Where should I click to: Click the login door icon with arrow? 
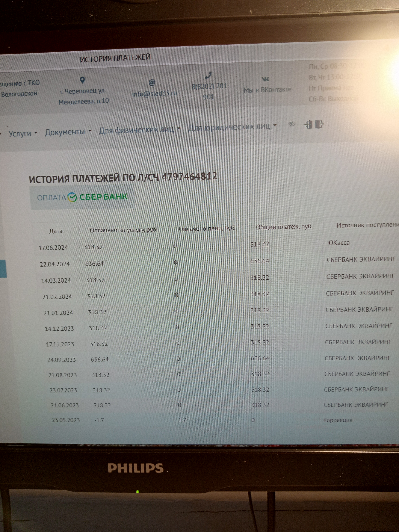point(308,125)
